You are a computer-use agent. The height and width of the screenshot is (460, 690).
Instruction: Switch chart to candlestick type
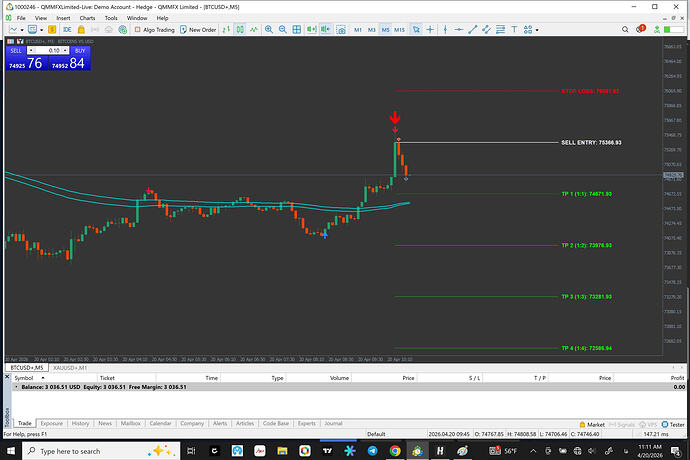tap(240, 29)
